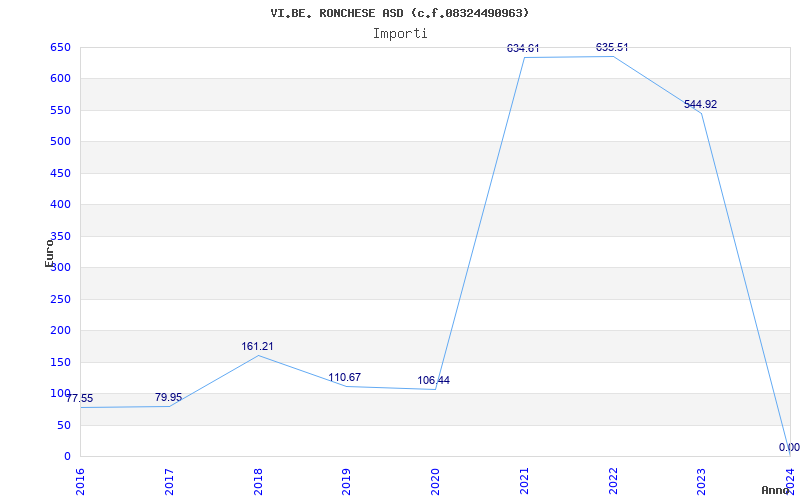This screenshot has height=500, width=800.
Task: Click the 634.61 data label
Action: click(x=523, y=48)
